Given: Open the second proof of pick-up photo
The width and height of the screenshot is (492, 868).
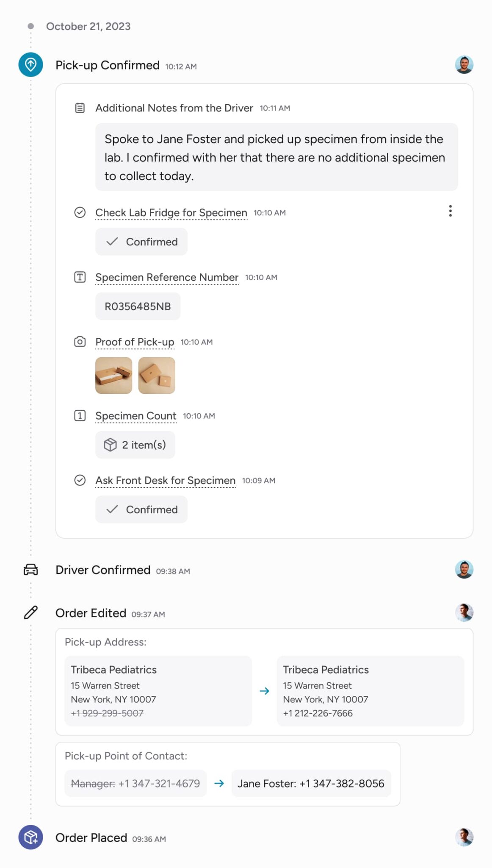Looking at the screenshot, I should pyautogui.click(x=157, y=376).
